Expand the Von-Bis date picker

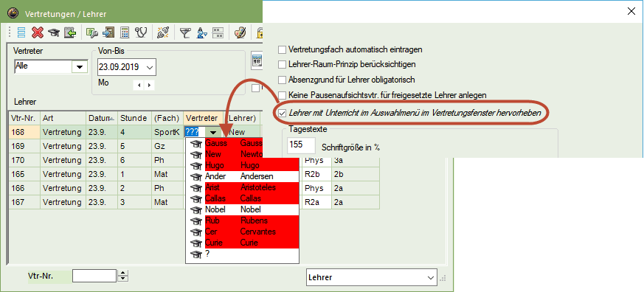(150, 67)
